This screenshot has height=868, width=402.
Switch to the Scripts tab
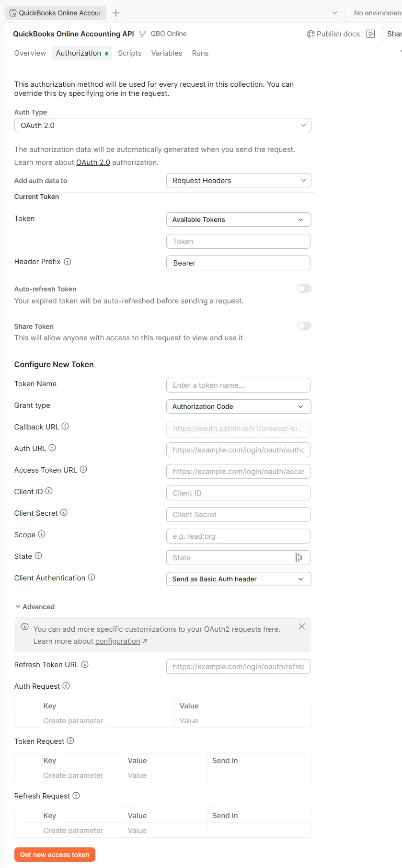[130, 53]
